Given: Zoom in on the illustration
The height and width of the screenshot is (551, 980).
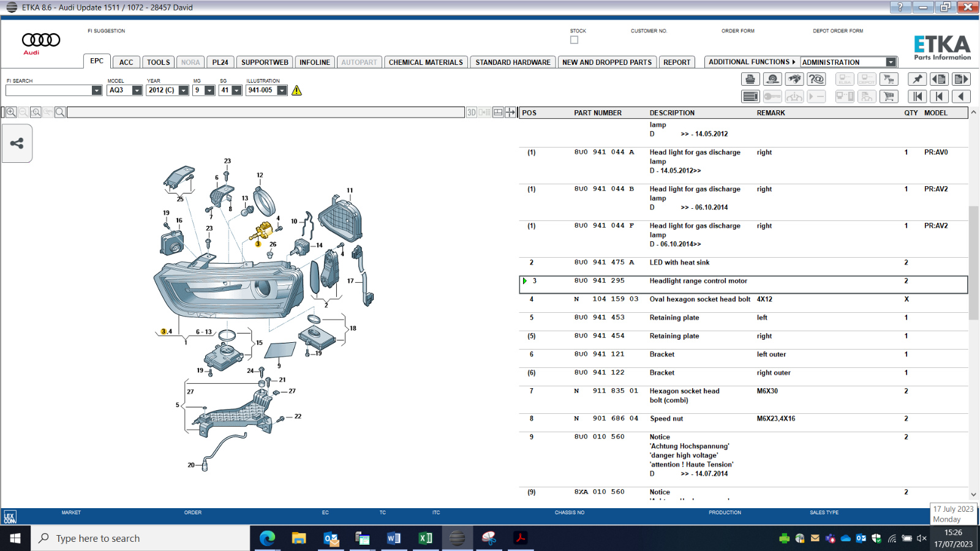Looking at the screenshot, I should click(x=11, y=112).
